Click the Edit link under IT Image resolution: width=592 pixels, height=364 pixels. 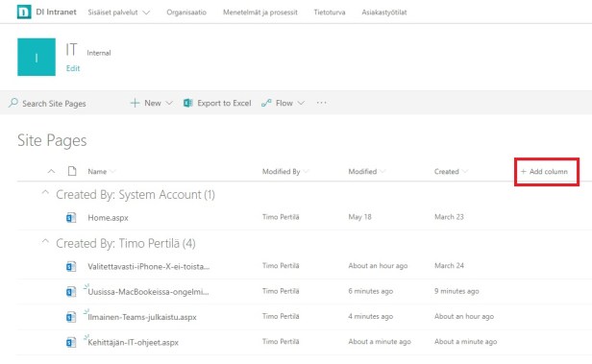73,68
